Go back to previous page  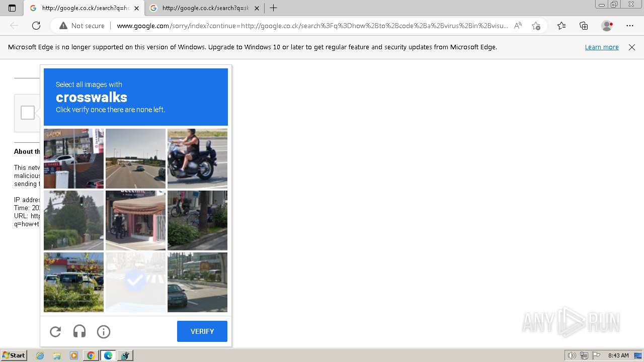tap(14, 26)
